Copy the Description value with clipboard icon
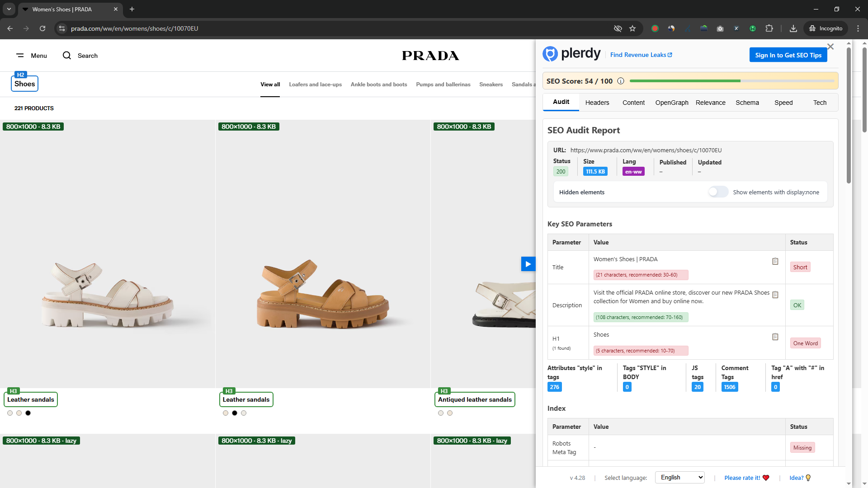Screen dimensions: 868x488 775,295
